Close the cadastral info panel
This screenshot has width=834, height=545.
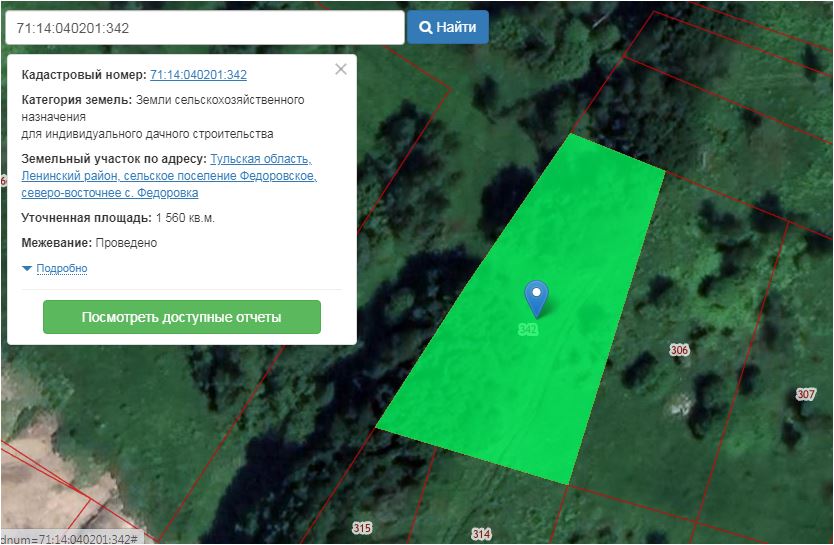[341, 69]
